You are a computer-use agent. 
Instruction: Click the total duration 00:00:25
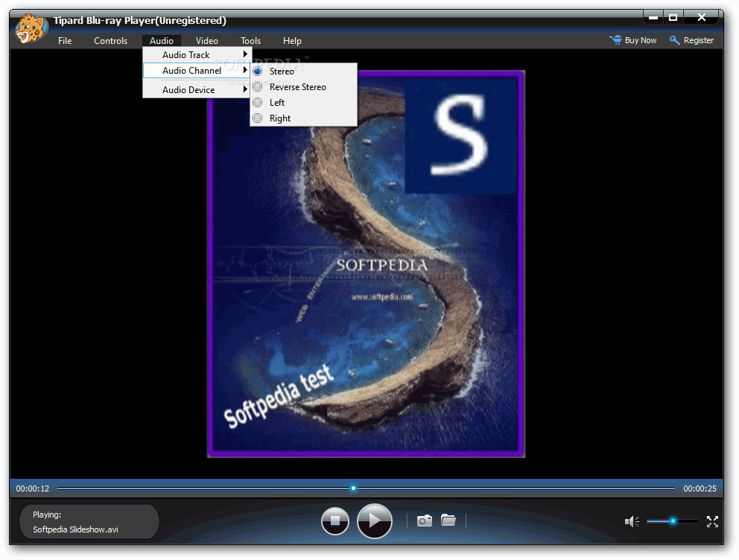pyautogui.click(x=700, y=489)
